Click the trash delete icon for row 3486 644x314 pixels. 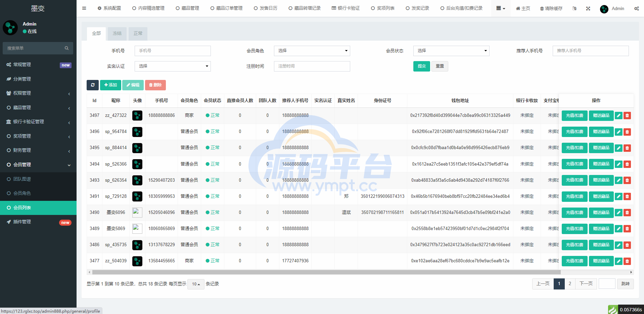click(627, 245)
